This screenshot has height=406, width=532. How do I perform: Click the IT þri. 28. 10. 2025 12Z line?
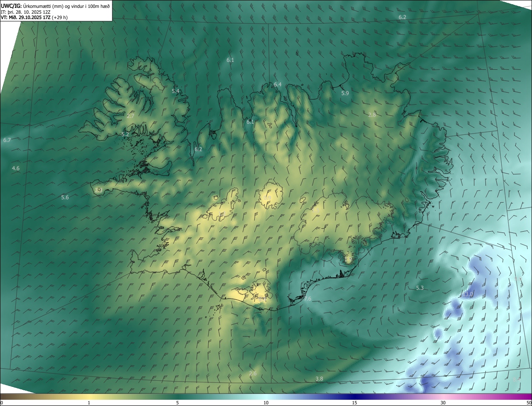click(26, 12)
